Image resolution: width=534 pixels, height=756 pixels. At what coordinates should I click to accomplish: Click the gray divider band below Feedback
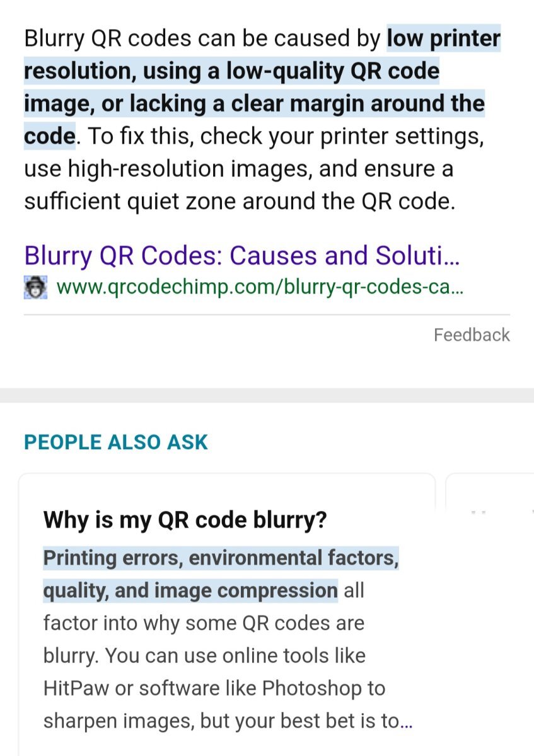click(x=267, y=396)
